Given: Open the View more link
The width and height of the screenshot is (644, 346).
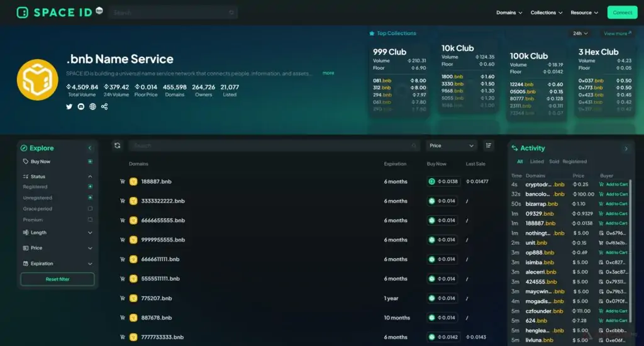Looking at the screenshot, I should [x=618, y=33].
